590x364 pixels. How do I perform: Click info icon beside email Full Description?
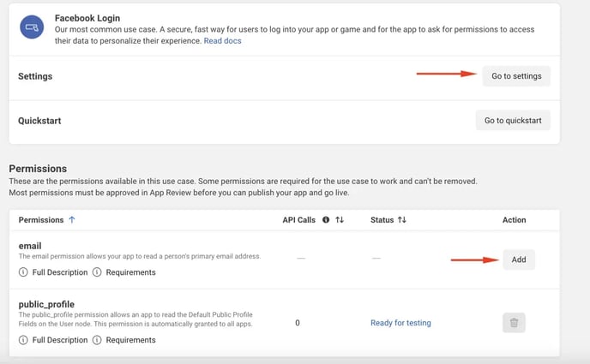23,272
